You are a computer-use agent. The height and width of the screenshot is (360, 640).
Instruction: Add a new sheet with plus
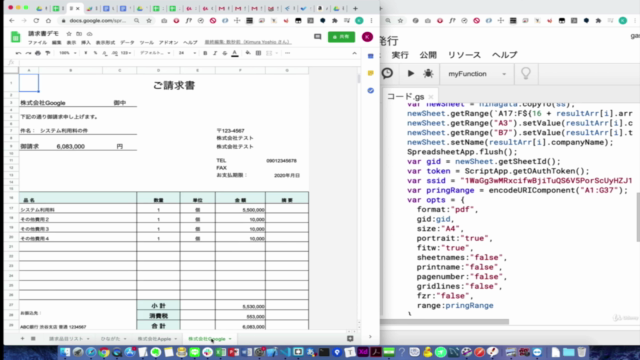22,339
